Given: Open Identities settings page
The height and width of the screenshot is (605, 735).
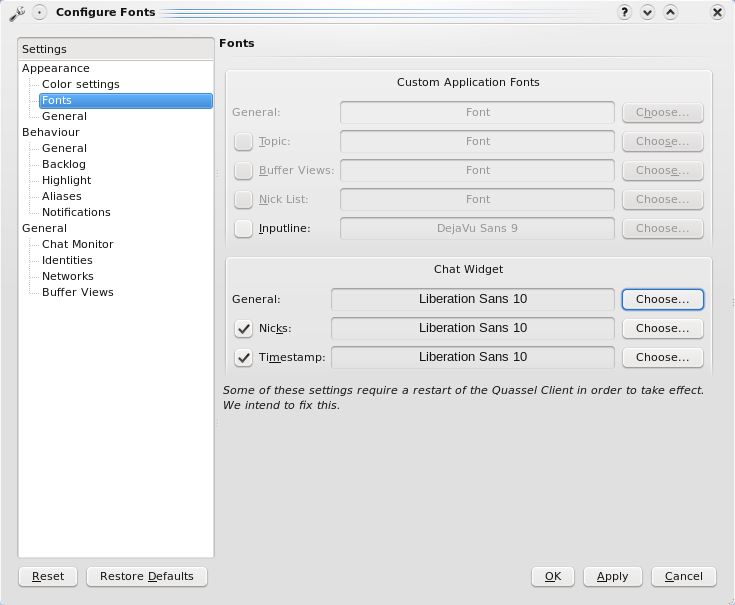Looking at the screenshot, I should pyautogui.click(x=67, y=260).
